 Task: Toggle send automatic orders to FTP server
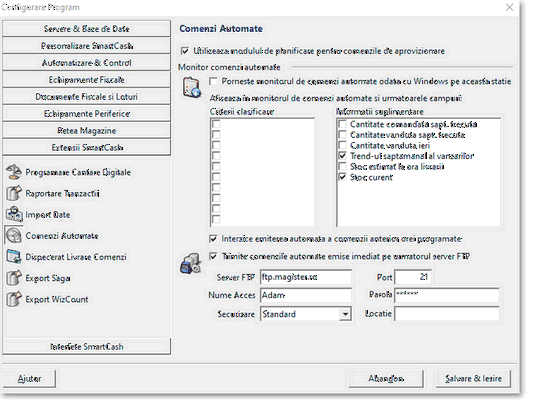coord(213,256)
